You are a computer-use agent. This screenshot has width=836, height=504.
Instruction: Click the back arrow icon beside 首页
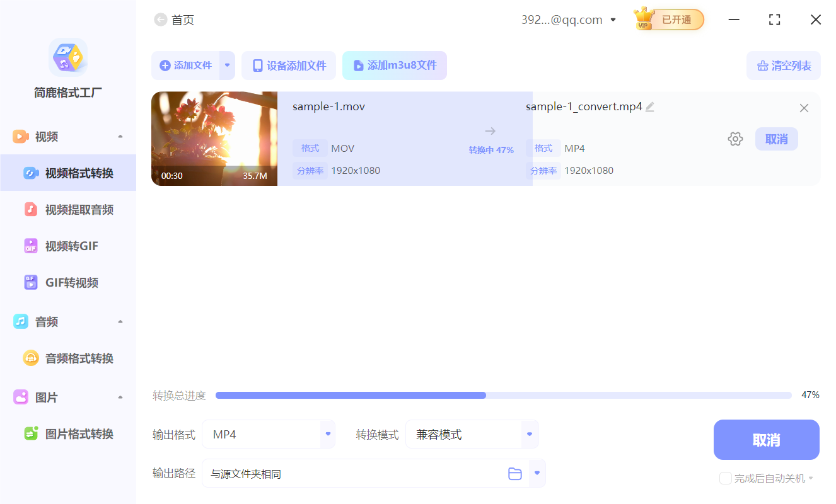pyautogui.click(x=161, y=20)
